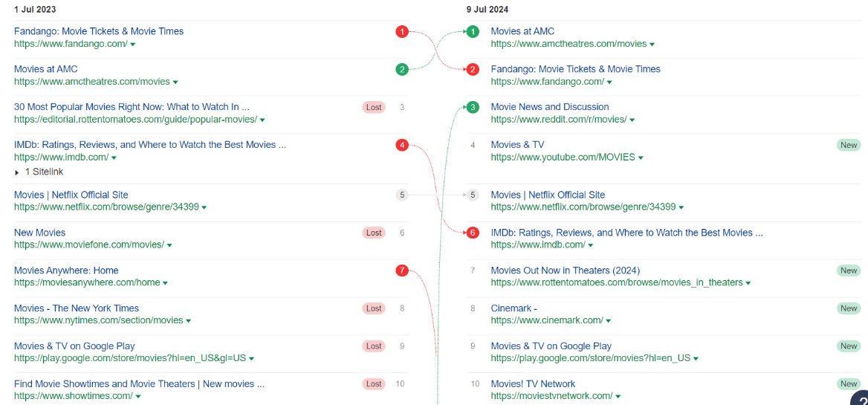Click the 9 Jul 2024 date heading
868x405 pixels.
click(x=488, y=10)
